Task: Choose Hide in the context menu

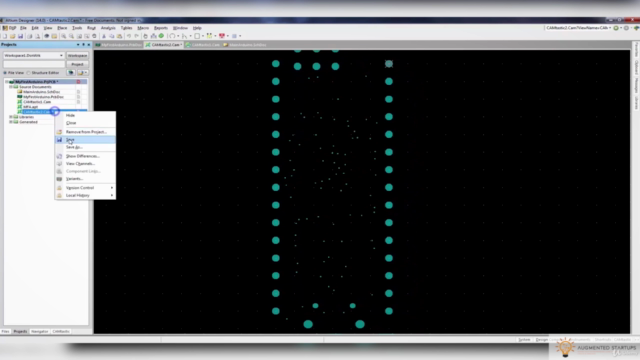Action: click(85, 115)
